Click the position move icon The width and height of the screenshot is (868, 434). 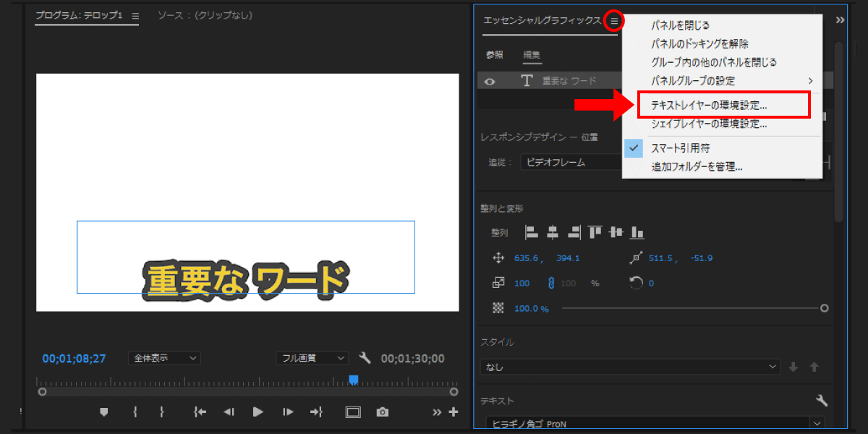tap(498, 258)
